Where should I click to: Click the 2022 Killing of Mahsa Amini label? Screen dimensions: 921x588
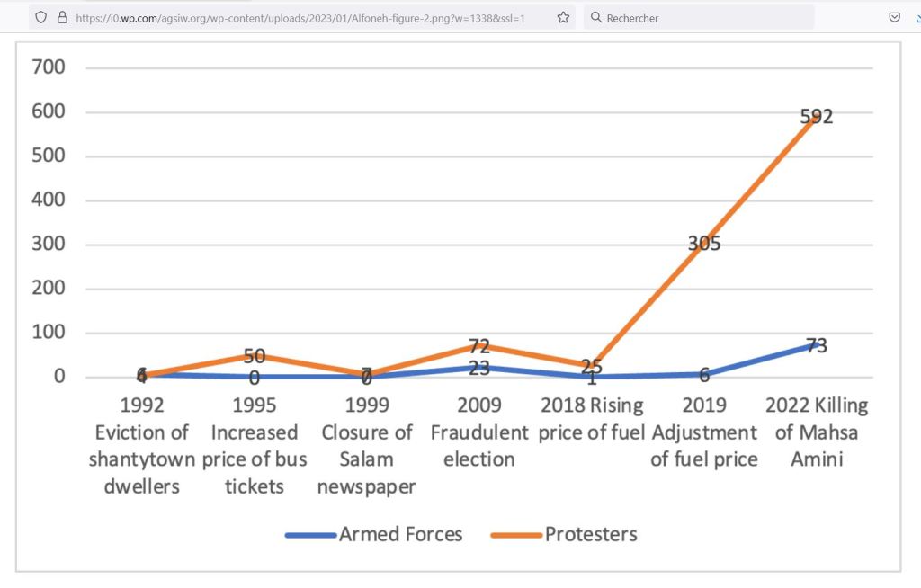[817, 432]
